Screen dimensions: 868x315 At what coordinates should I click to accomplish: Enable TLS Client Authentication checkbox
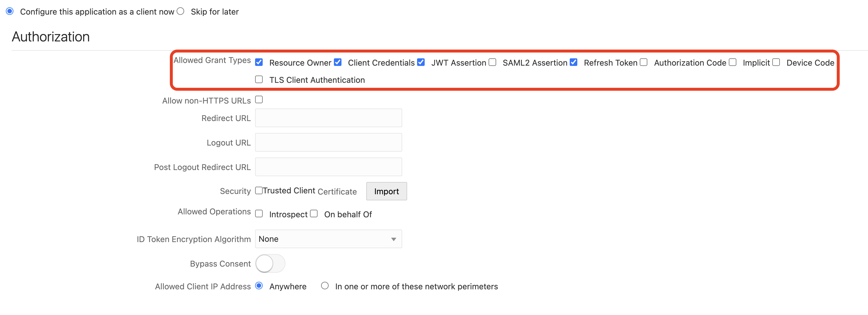coord(259,80)
